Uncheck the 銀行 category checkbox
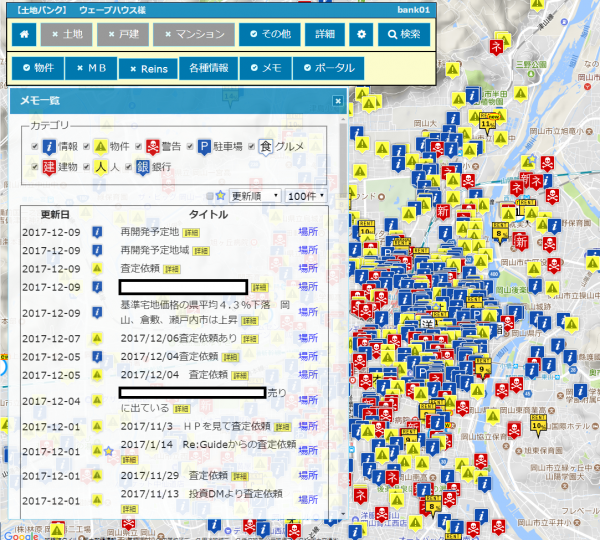Viewport: 600px width, 540px height. [x=129, y=167]
